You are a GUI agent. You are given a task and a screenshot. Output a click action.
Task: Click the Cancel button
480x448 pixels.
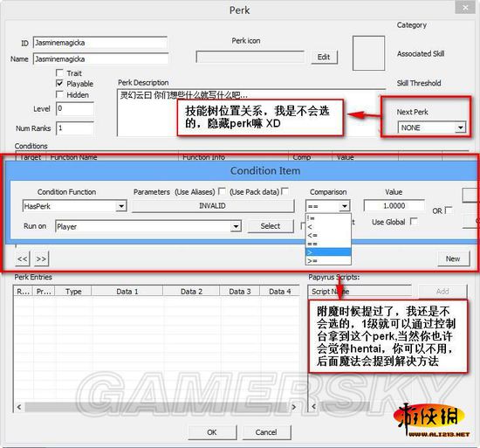coord(266,432)
